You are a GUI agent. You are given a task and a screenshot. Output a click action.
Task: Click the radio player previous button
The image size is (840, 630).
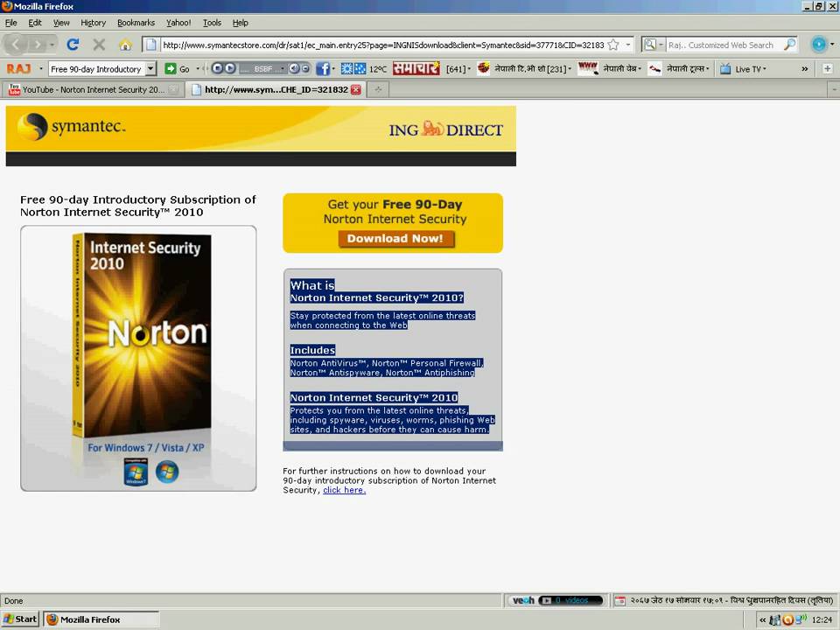click(218, 68)
